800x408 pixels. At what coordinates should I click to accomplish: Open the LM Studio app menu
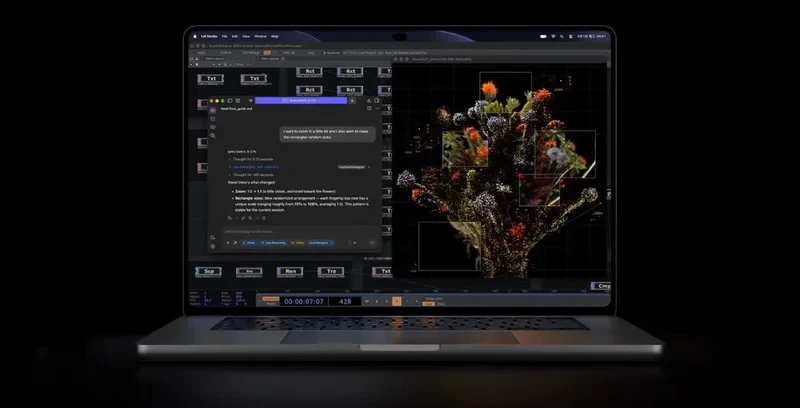[209, 36]
